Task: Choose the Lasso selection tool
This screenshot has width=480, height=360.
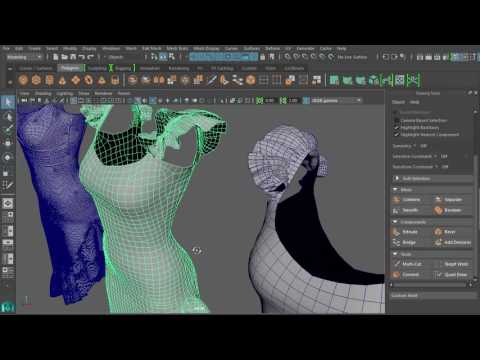Action: pos(8,117)
